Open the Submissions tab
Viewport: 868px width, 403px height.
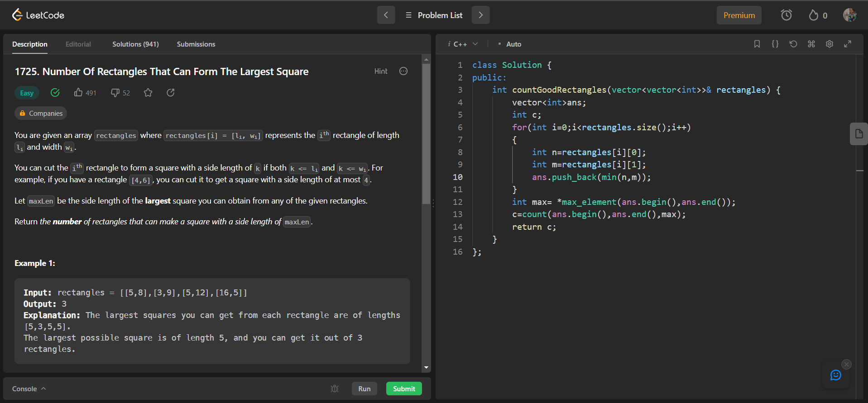[x=196, y=44]
